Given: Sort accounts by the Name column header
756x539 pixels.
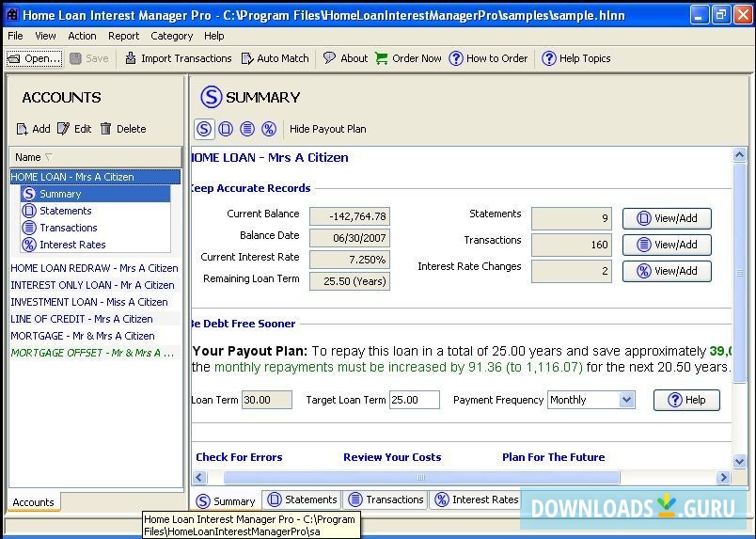Looking at the screenshot, I should [x=96, y=157].
